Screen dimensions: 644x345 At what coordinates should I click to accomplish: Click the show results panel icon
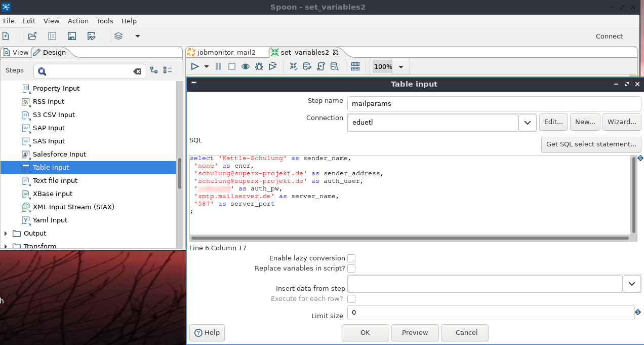point(355,66)
